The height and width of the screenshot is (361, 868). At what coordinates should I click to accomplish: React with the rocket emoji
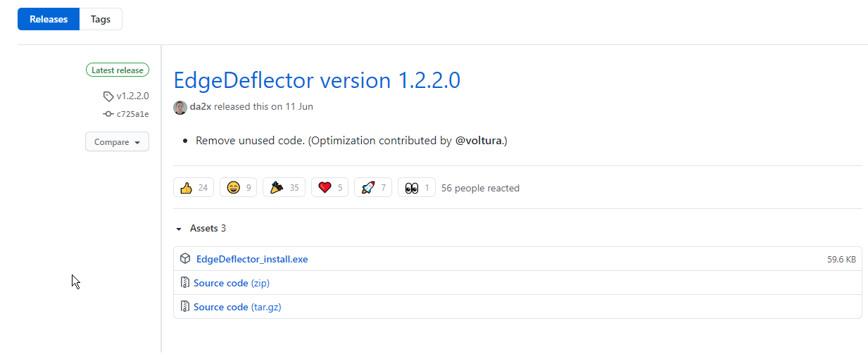click(373, 187)
